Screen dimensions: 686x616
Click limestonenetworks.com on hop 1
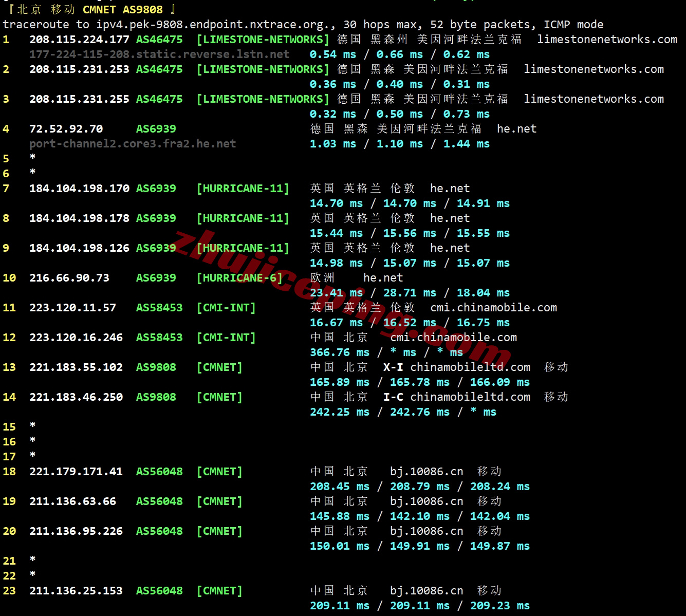point(607,40)
